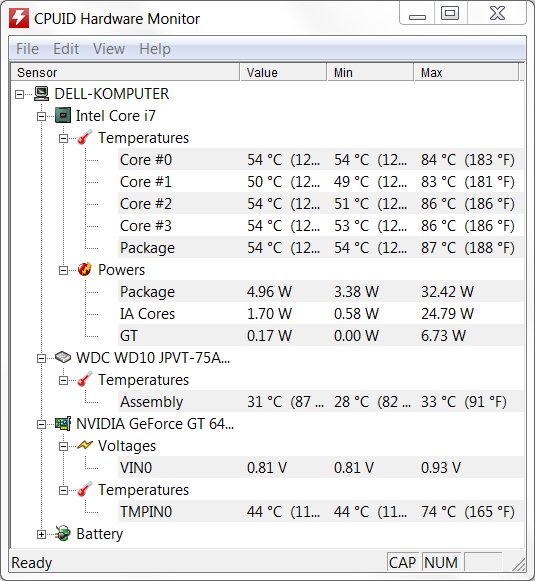Image resolution: width=535 pixels, height=581 pixels.
Task: Collapse the DELL-KOMPUTER root node
Action: (x=19, y=94)
